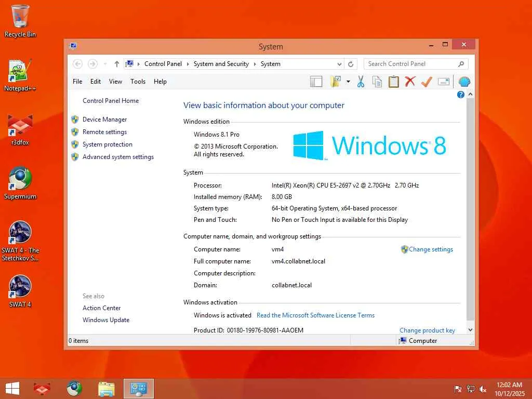Open the recent locations dropdown arrow
The width and height of the screenshot is (532, 399).
[x=105, y=64]
